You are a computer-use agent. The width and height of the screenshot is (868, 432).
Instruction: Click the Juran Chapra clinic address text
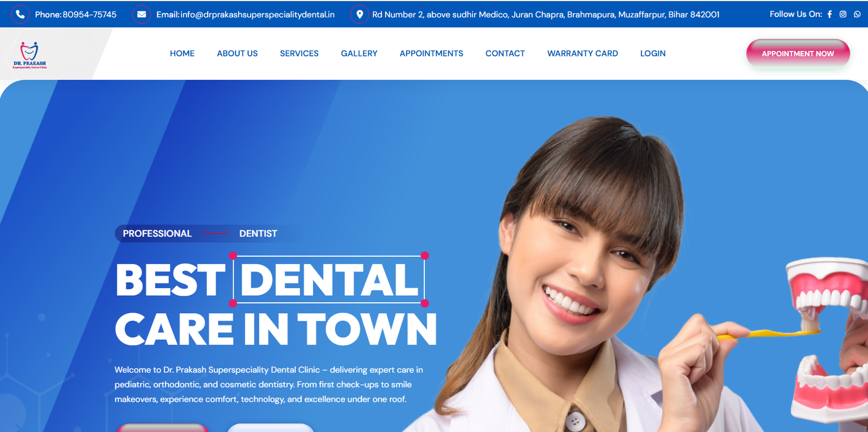pyautogui.click(x=546, y=15)
